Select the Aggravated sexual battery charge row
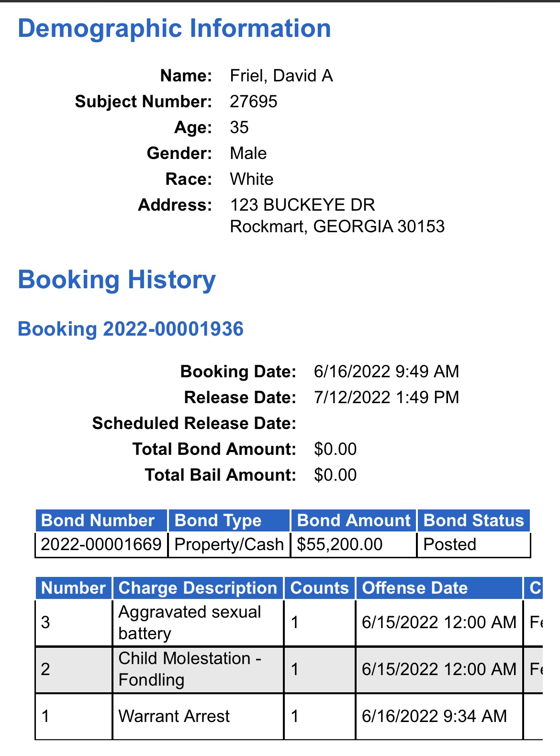This screenshot has height=756, width=560. (289, 622)
